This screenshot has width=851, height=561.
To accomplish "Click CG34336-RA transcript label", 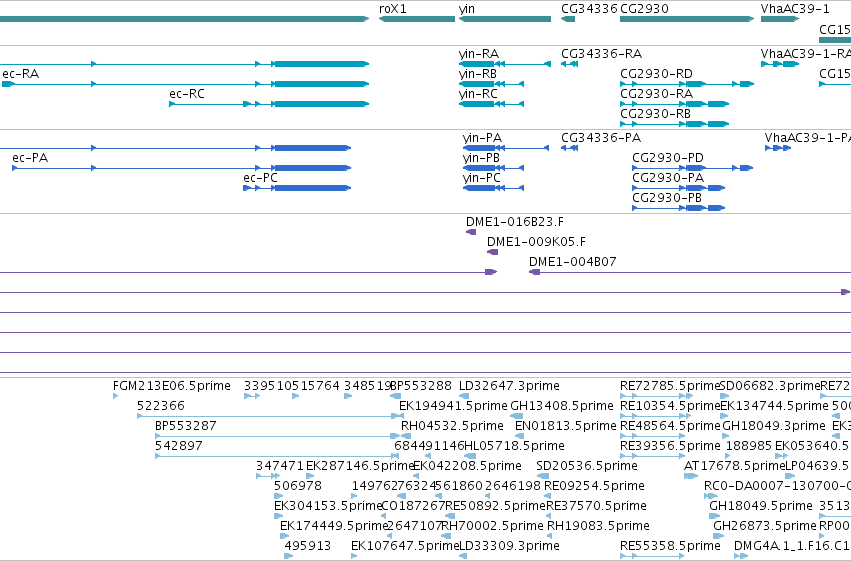I will 601,54.
